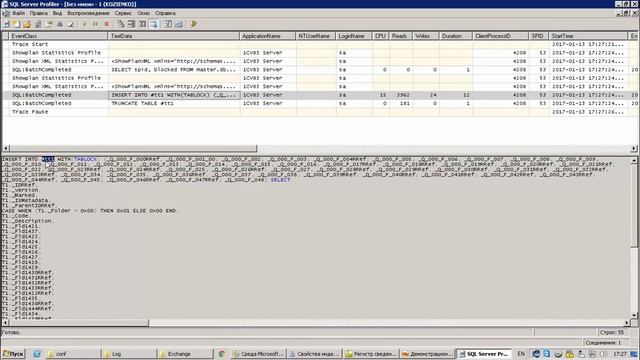Stop the trace with the red stop icon

107,24
